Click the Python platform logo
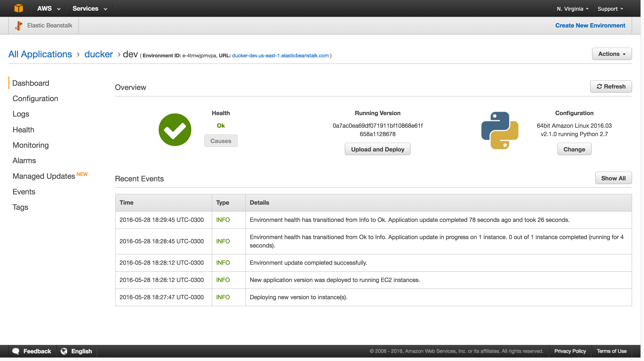Image resolution: width=644 pixels, height=361 pixels. pyautogui.click(x=499, y=131)
